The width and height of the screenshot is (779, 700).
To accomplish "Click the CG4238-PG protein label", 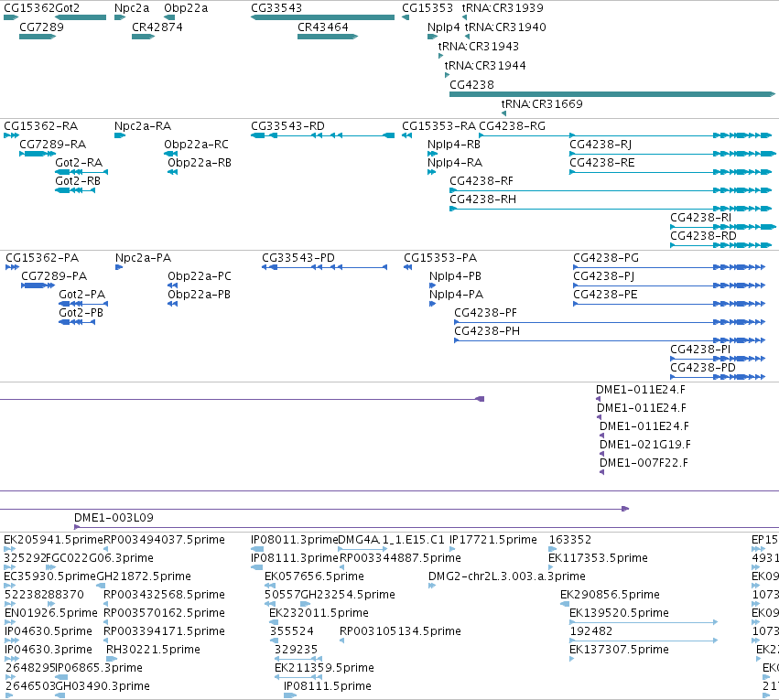I will 606,258.
